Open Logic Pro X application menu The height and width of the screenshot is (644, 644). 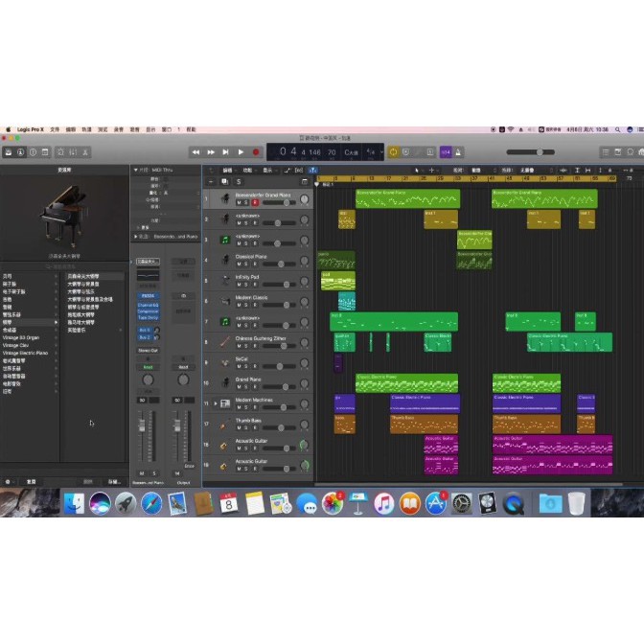(x=30, y=129)
